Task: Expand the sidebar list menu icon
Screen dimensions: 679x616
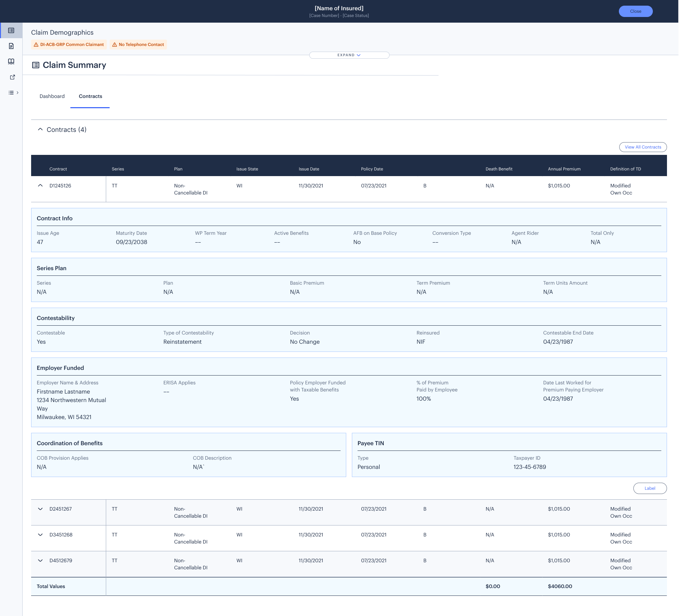Action: 13,93
